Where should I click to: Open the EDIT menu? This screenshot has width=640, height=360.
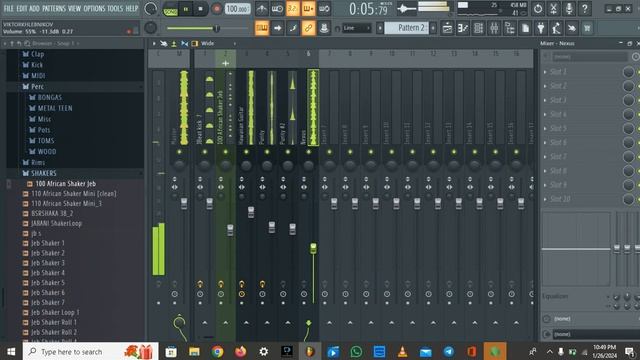pos(22,9)
